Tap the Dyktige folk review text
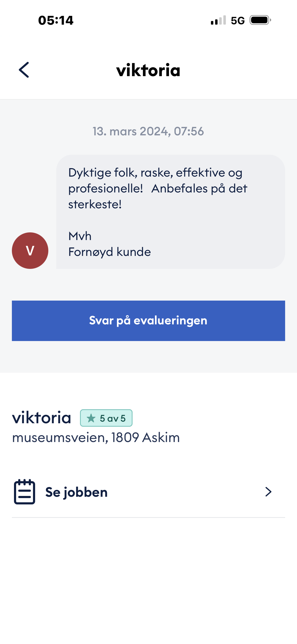This screenshot has width=297, height=644. point(158,188)
